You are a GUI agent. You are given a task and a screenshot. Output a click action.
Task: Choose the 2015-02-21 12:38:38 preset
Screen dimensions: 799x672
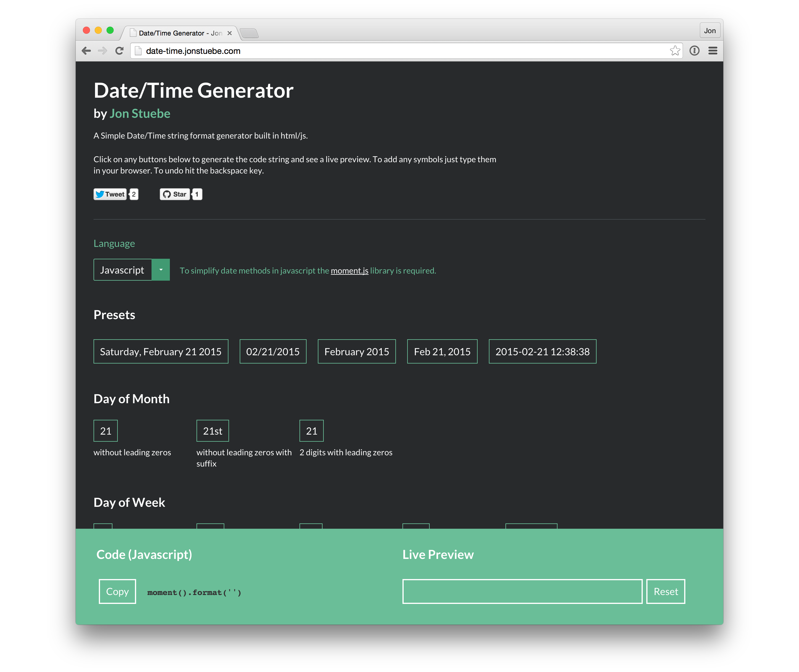pyautogui.click(x=542, y=352)
